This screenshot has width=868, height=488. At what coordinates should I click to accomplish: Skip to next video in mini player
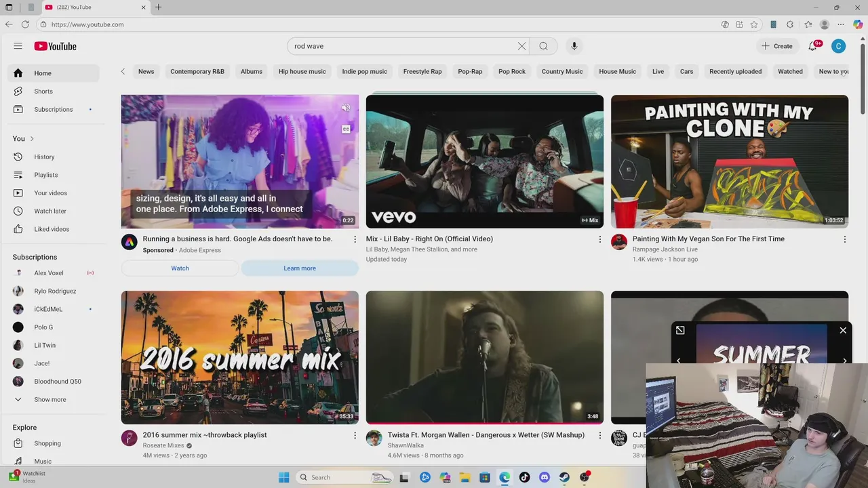click(x=844, y=361)
